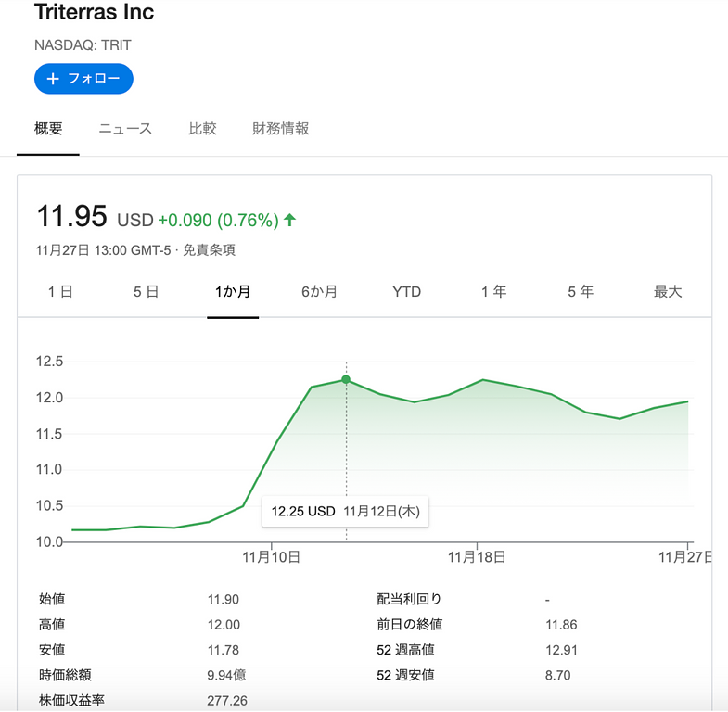Click the フォロー follow button

tap(83, 79)
